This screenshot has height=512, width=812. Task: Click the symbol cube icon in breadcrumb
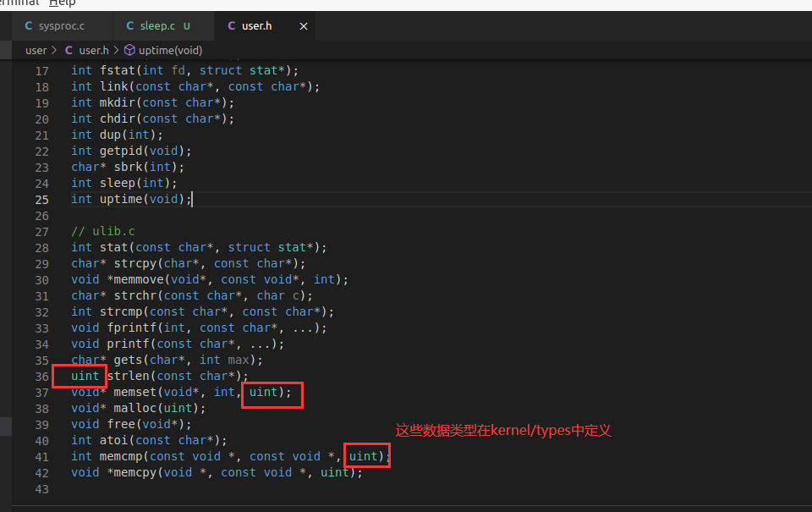[x=129, y=50]
